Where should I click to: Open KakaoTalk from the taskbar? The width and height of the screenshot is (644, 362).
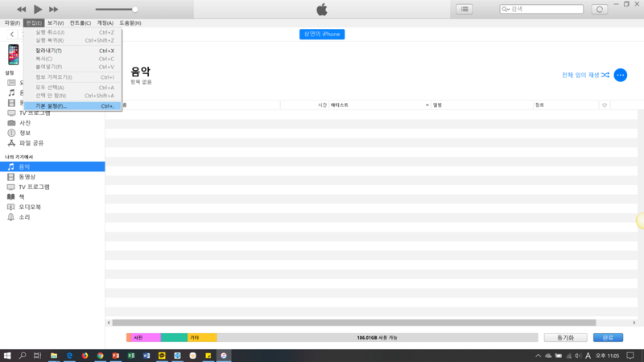point(162,356)
